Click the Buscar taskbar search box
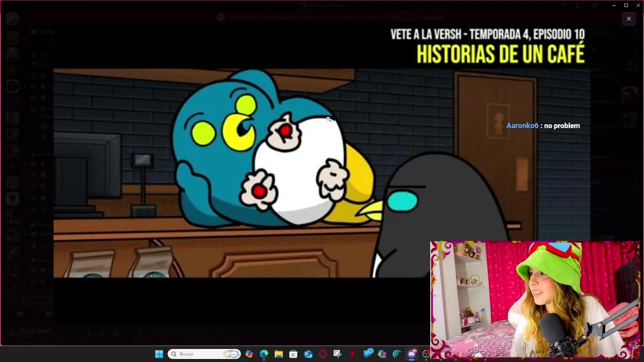 pos(204,354)
